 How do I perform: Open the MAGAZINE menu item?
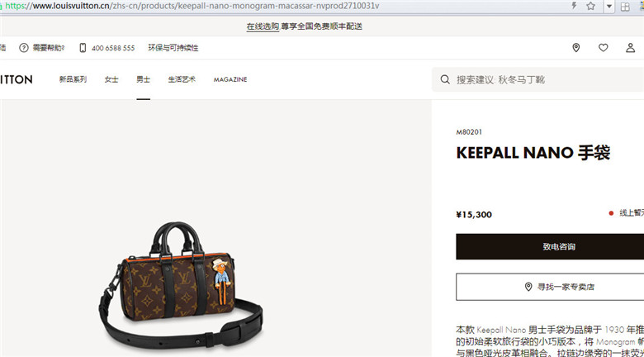point(230,79)
